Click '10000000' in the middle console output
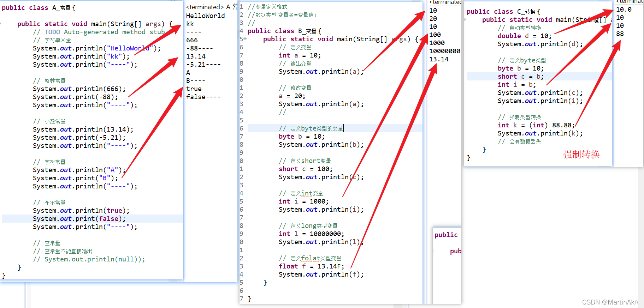The height and width of the screenshot is (308, 644). (445, 51)
